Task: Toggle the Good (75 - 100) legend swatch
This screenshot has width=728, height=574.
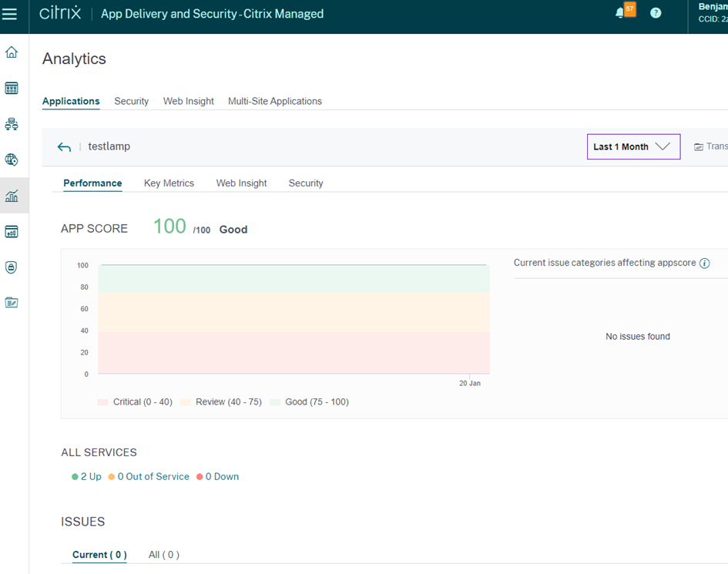Action: tap(275, 402)
